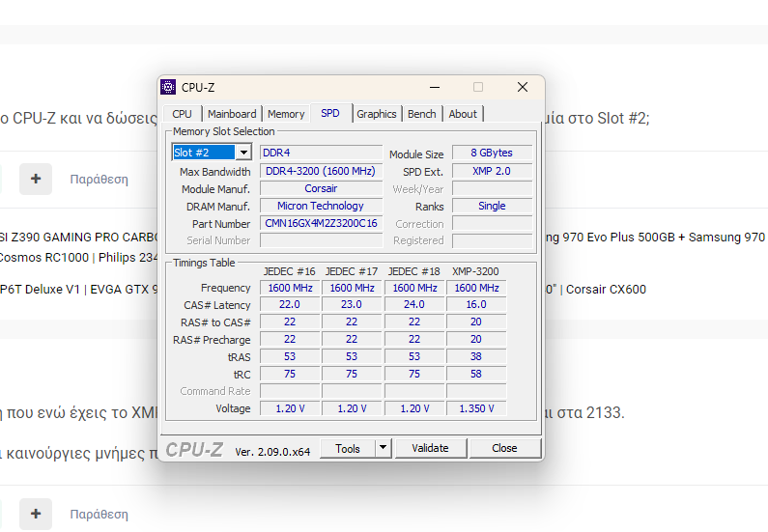Click the Tools button
This screenshot has width=768, height=532.
(348, 448)
